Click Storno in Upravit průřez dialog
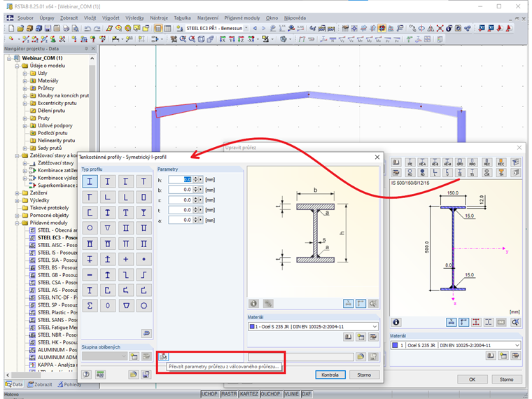This screenshot has height=399, width=532. pos(507,379)
